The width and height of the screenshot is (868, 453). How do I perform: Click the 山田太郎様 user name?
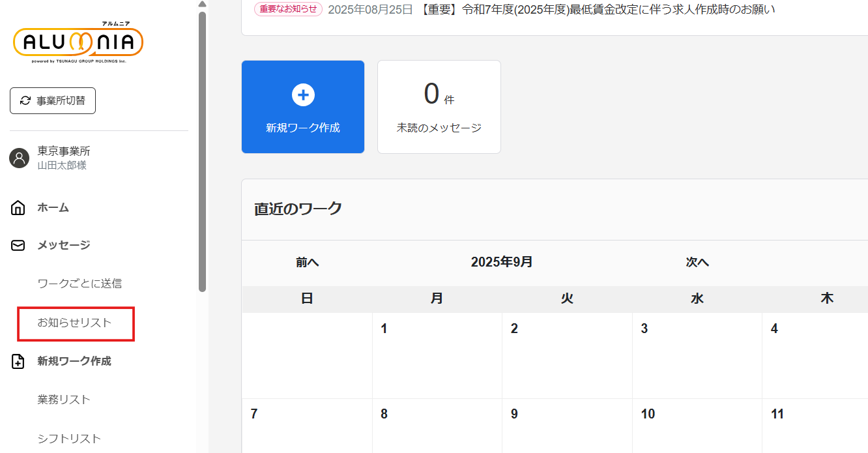pyautogui.click(x=62, y=166)
